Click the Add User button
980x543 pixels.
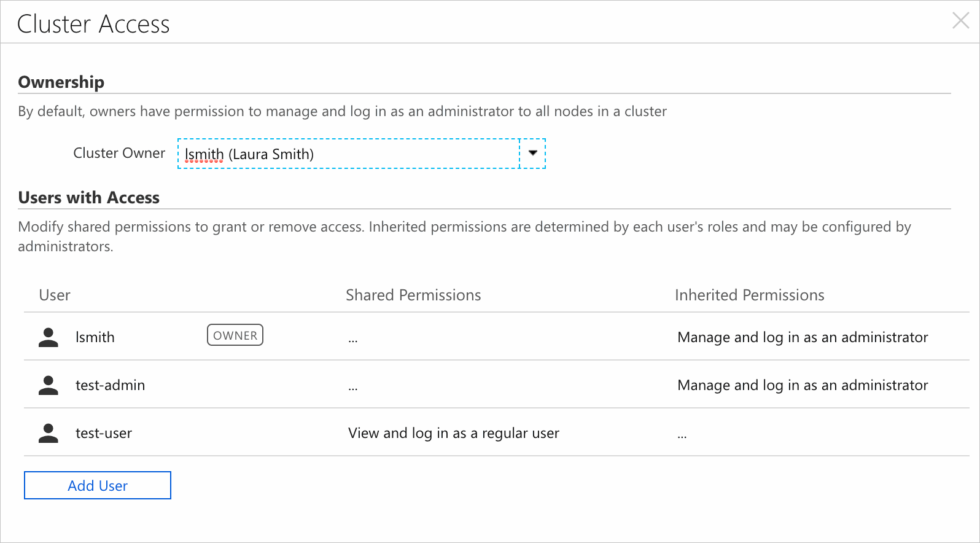[98, 485]
